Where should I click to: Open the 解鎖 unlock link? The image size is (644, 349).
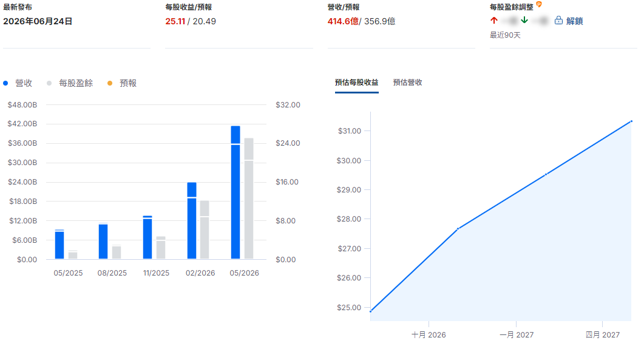click(x=574, y=21)
